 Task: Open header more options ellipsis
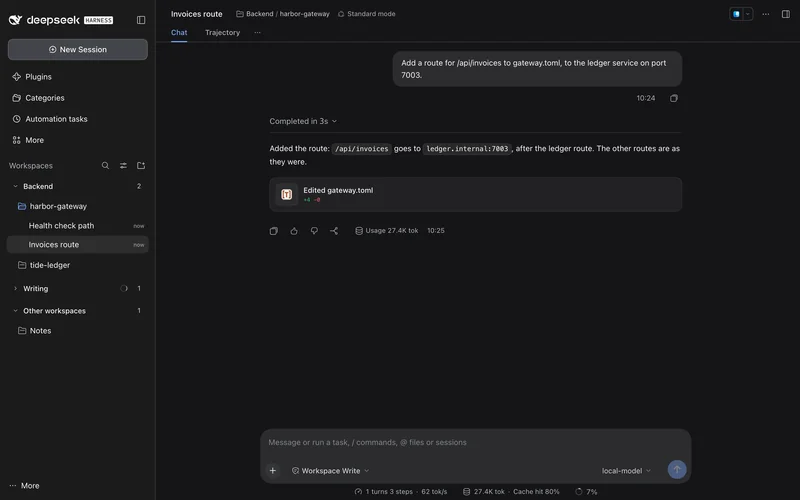point(765,14)
